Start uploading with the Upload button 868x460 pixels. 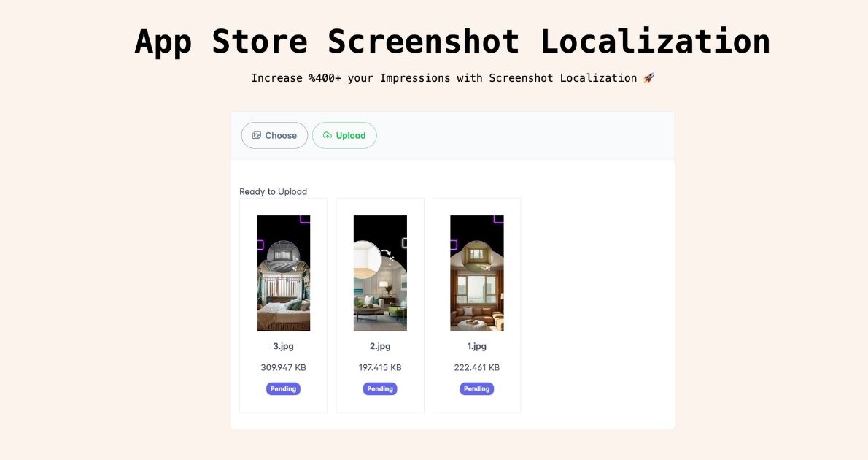tap(344, 135)
